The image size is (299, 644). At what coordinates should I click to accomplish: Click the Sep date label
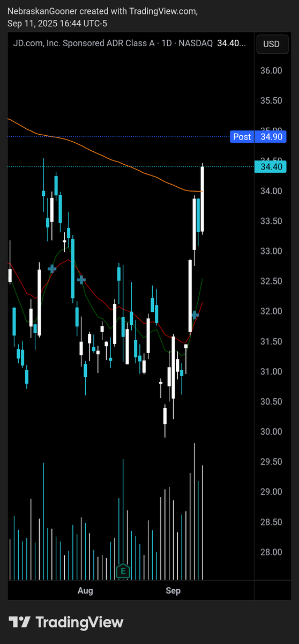pyautogui.click(x=173, y=591)
